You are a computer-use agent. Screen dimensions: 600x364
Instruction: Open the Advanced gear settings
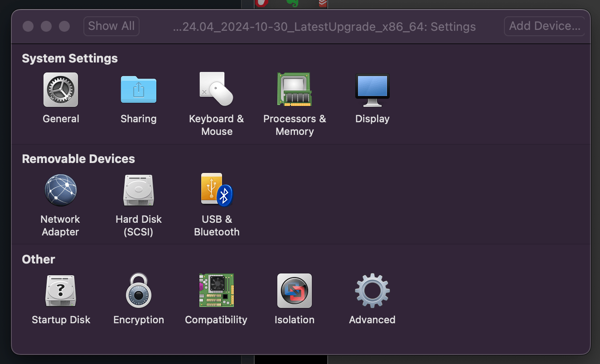[x=372, y=291]
